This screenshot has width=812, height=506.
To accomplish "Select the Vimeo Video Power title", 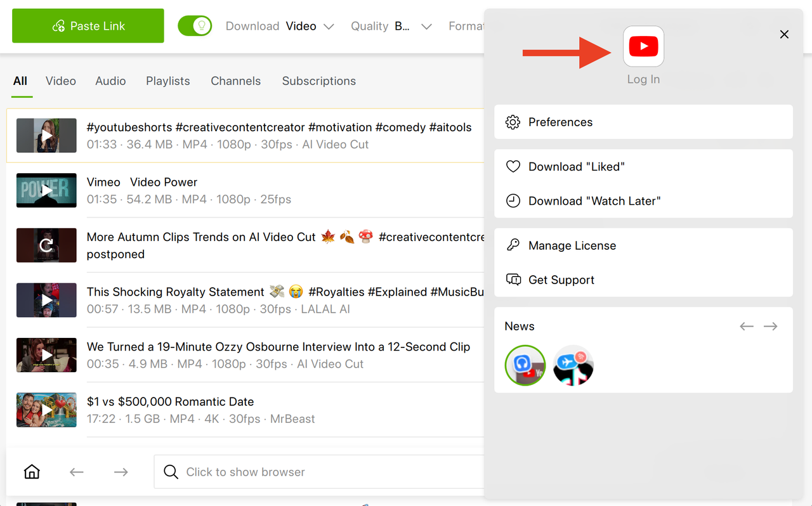I will click(142, 182).
